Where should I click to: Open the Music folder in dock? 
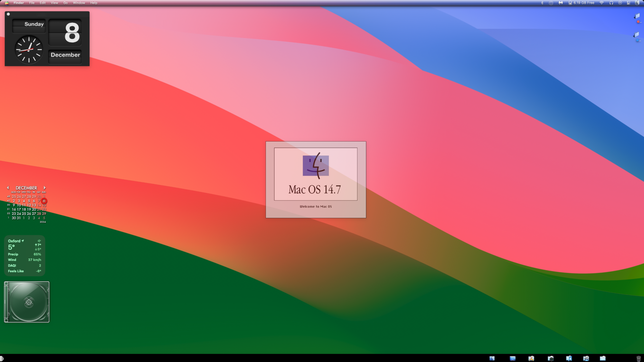click(569, 358)
